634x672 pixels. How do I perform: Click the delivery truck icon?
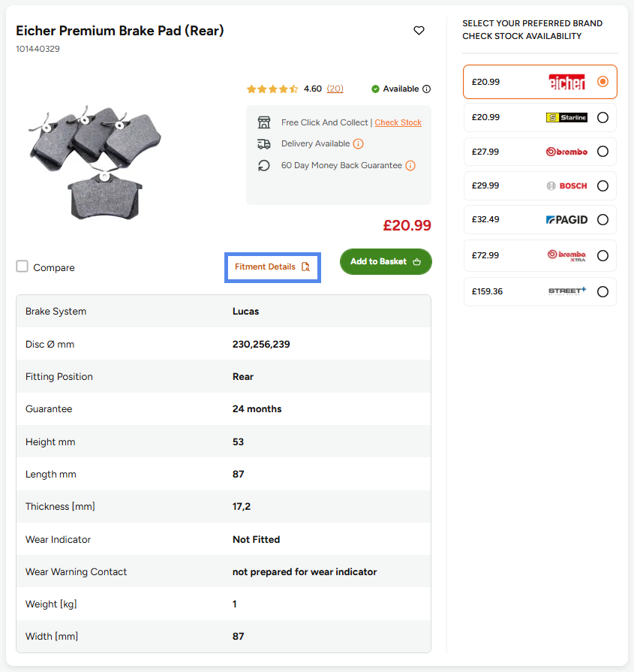click(x=264, y=143)
